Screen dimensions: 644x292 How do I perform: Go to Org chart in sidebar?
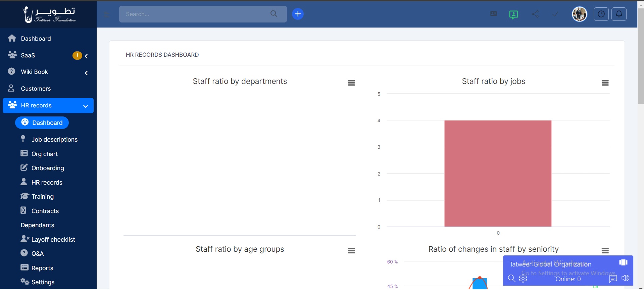[x=44, y=154]
